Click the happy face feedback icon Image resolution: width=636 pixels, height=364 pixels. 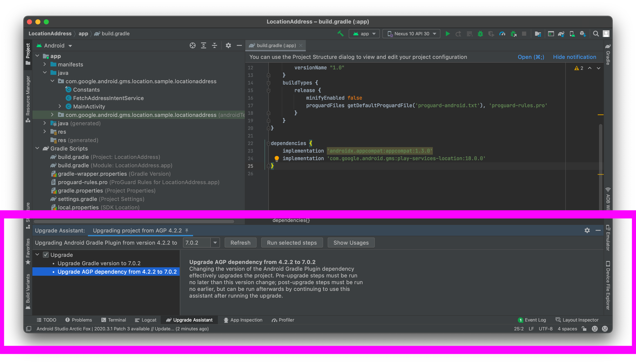595,328
